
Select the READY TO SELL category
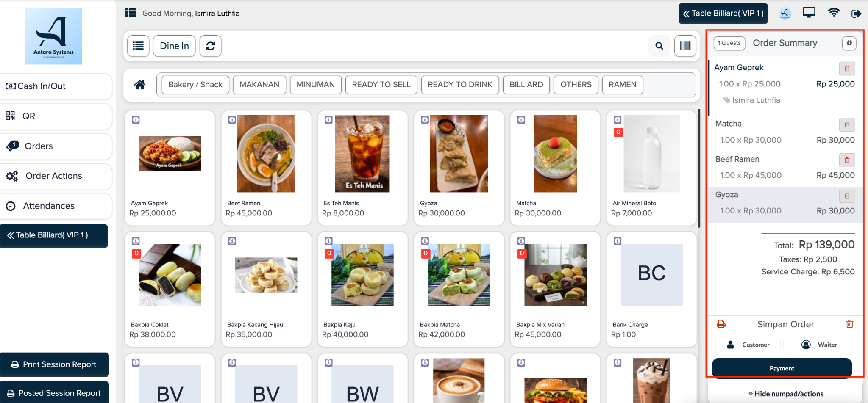click(381, 85)
